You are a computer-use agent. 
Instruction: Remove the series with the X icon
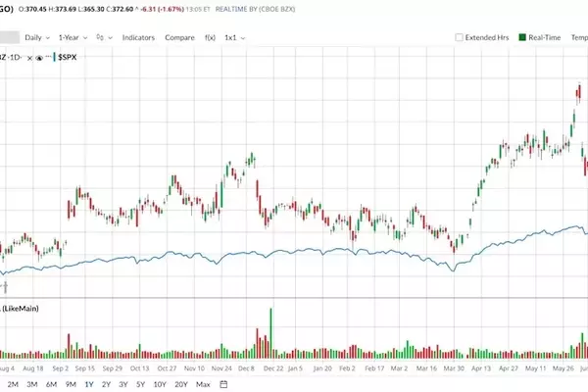click(x=29, y=58)
